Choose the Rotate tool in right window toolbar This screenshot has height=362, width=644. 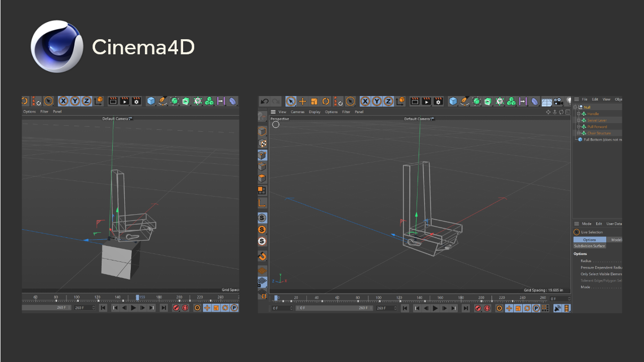(x=326, y=102)
